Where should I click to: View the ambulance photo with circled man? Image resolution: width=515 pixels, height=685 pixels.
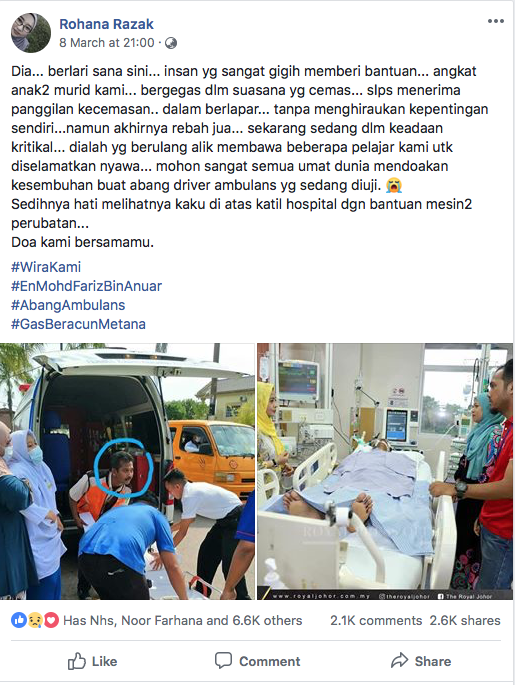pos(127,471)
